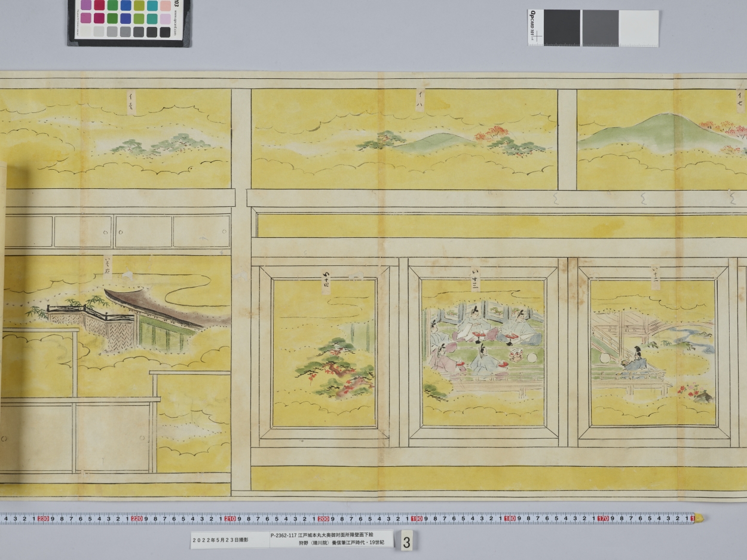747x560 pixels.
Task: Click the red '230' ruler marker
Action: 43,519
